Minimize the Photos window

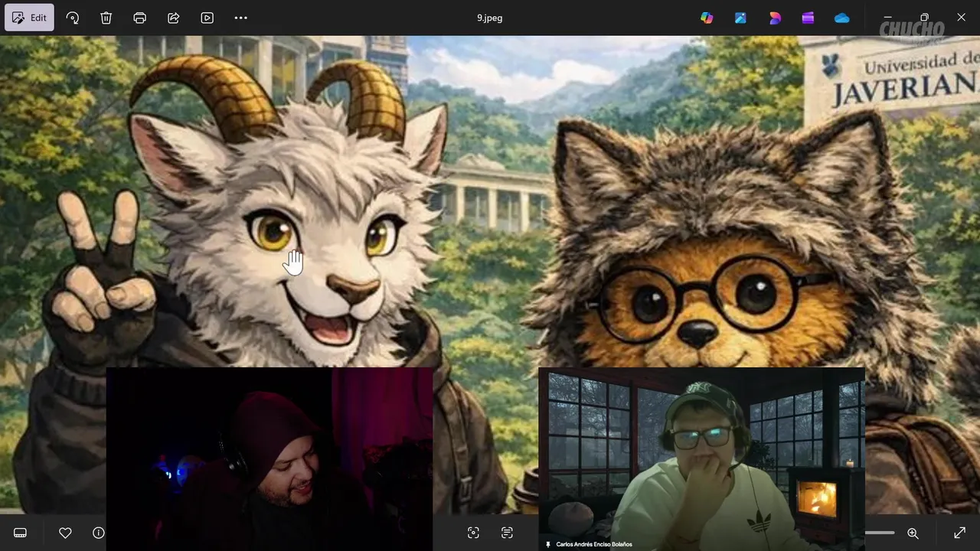[888, 18]
